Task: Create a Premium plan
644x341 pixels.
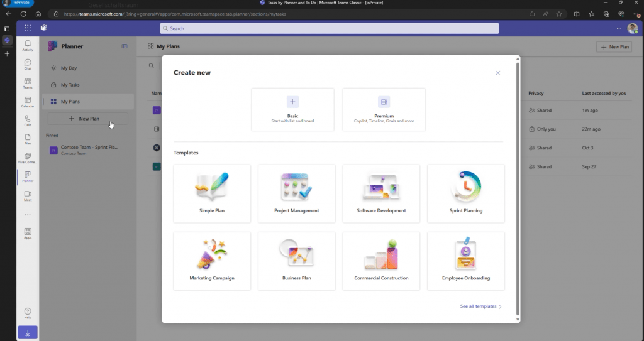Action: click(x=384, y=109)
